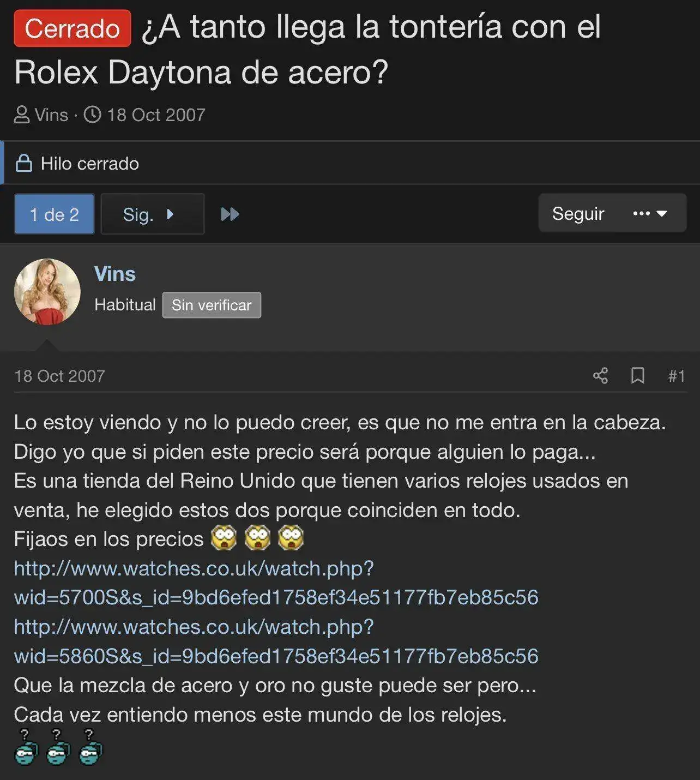Screen dimensions: 700x780
Task: Bookmark the first post
Action: click(x=637, y=376)
